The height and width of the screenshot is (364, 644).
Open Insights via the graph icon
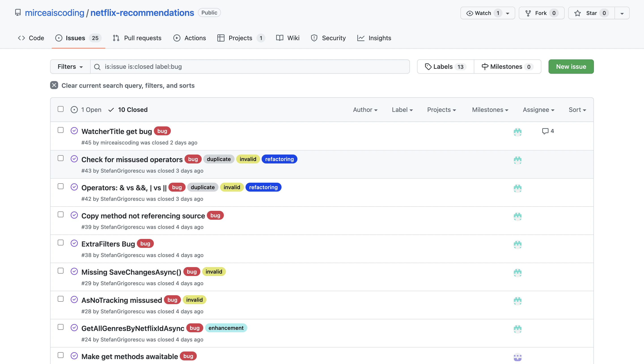tap(361, 38)
